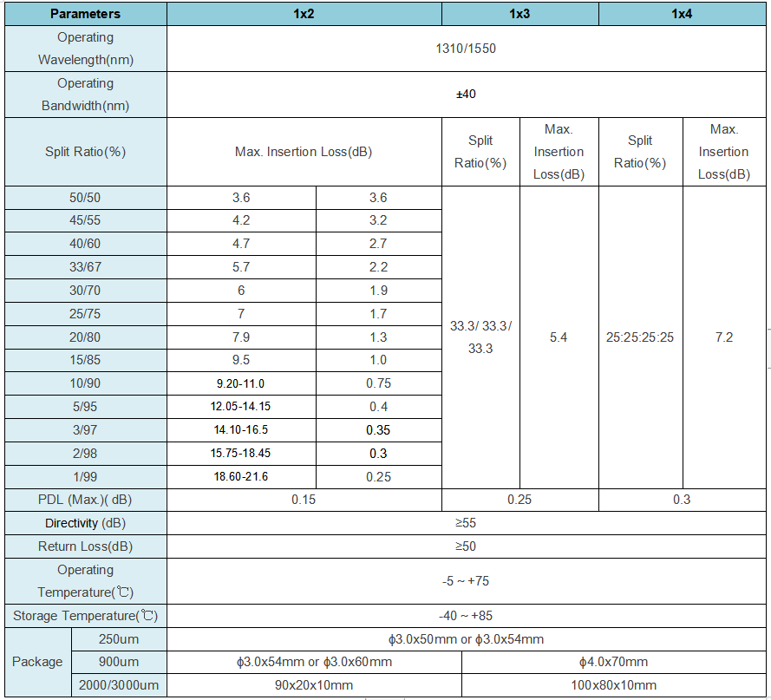The image size is (771, 700).
Task: Click the φ4.0x70mm package size cell
Action: tap(613, 662)
